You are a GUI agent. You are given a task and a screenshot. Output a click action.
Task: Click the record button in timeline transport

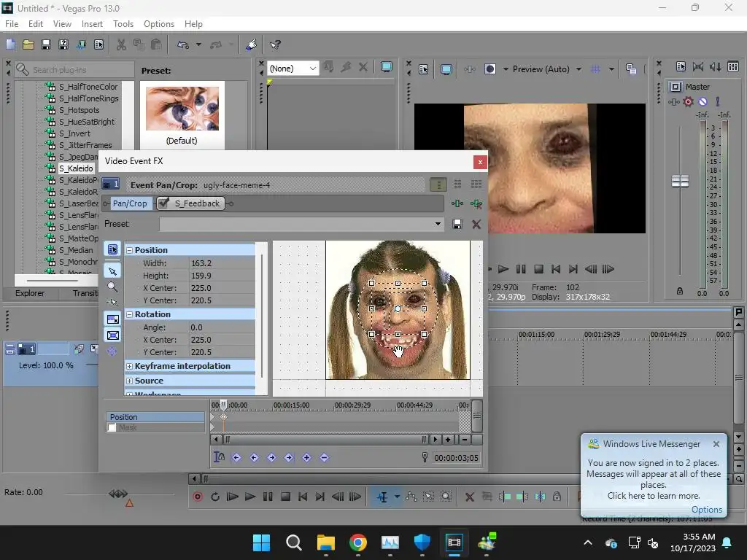[198, 497]
